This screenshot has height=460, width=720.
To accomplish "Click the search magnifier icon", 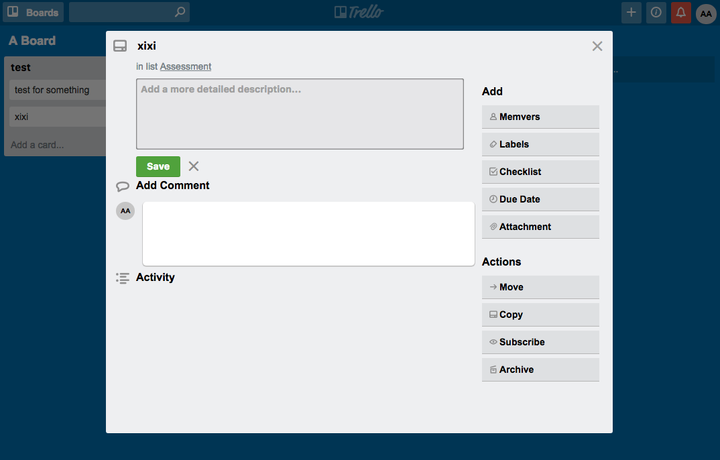I will tap(179, 13).
